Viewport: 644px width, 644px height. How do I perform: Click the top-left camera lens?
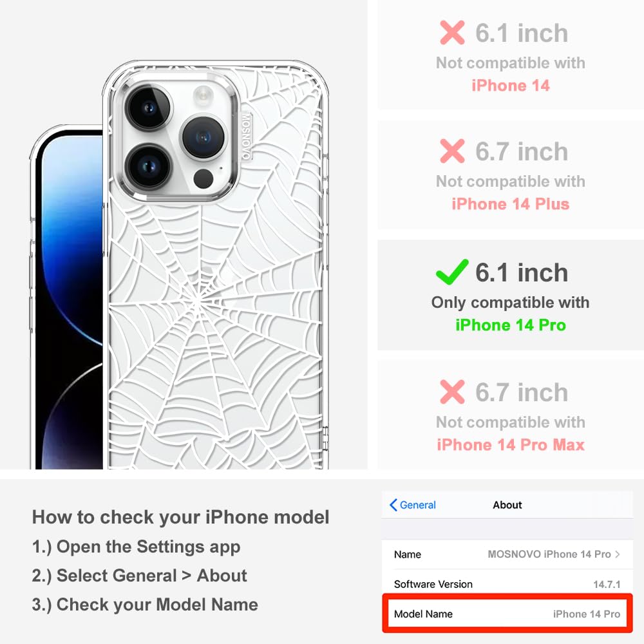click(x=148, y=108)
